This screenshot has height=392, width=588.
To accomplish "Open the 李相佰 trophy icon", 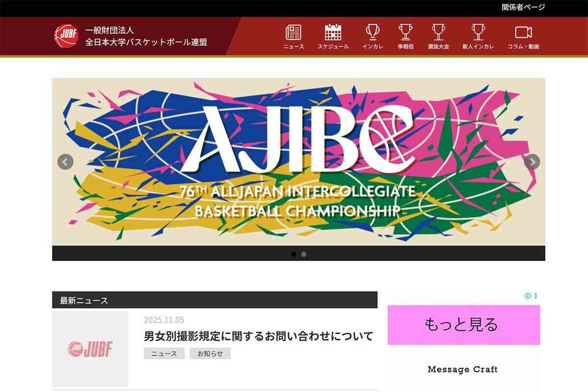I will (x=406, y=32).
